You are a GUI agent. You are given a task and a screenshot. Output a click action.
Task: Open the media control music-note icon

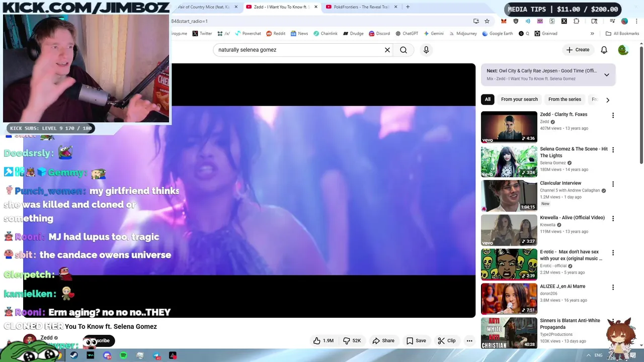tap(612, 21)
